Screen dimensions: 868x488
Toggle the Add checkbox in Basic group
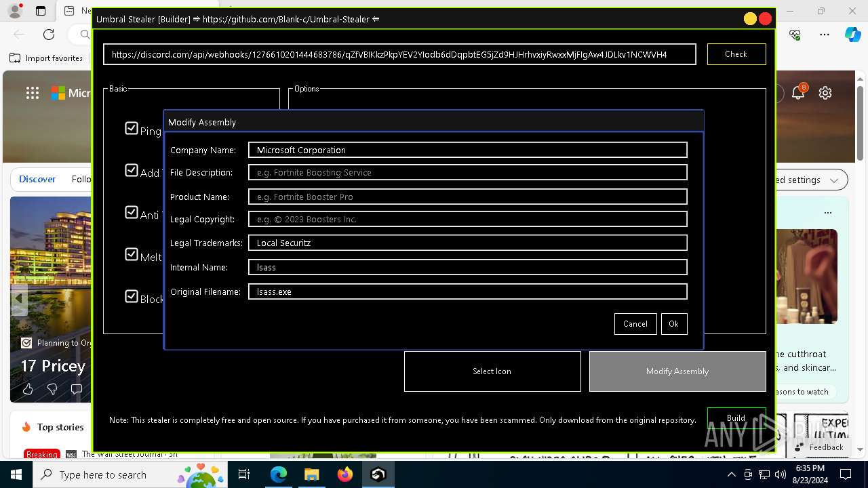[132, 170]
